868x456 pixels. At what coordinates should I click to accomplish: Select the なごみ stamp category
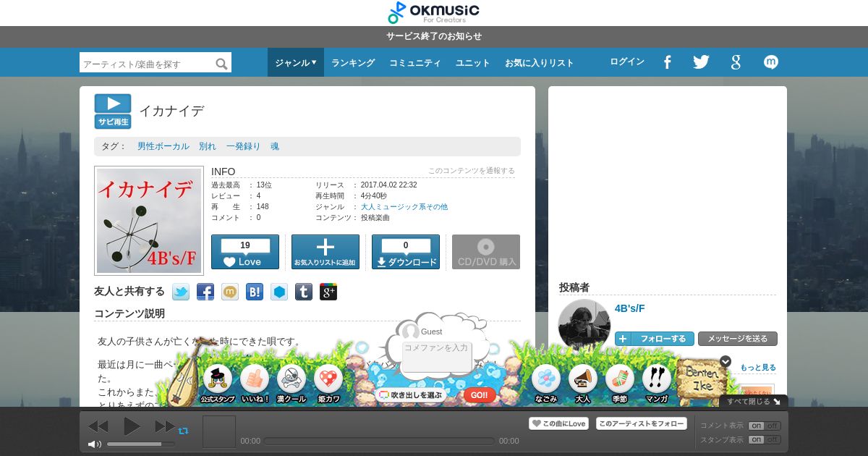(546, 383)
